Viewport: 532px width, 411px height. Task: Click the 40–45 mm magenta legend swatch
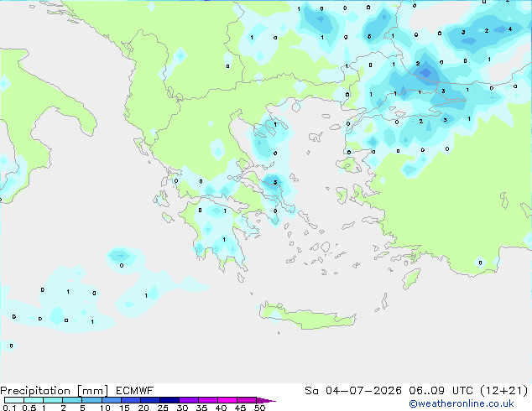(227, 400)
